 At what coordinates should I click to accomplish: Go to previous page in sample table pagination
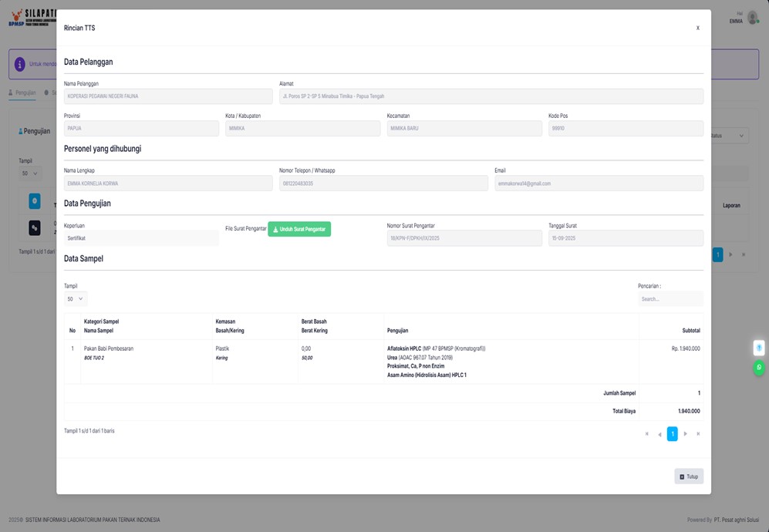659,434
